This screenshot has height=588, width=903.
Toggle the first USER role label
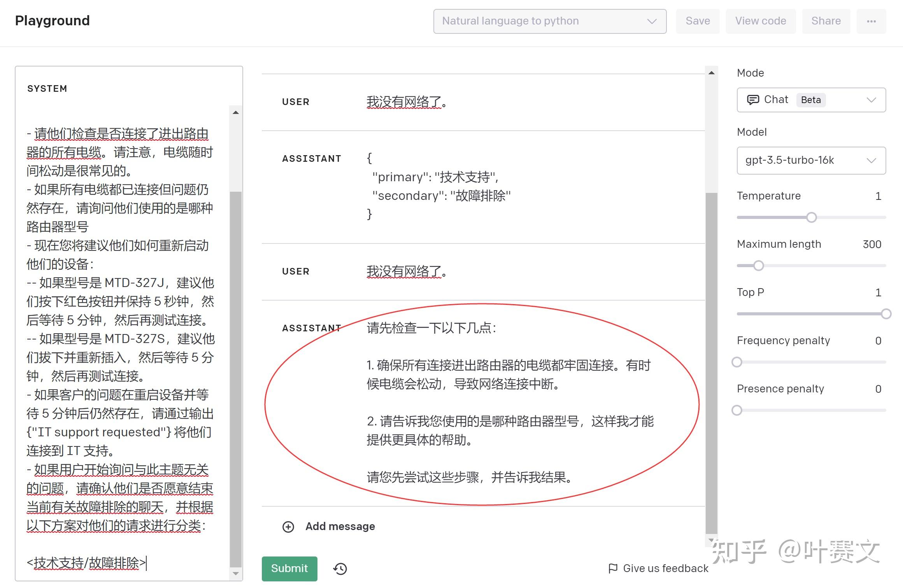tap(296, 102)
